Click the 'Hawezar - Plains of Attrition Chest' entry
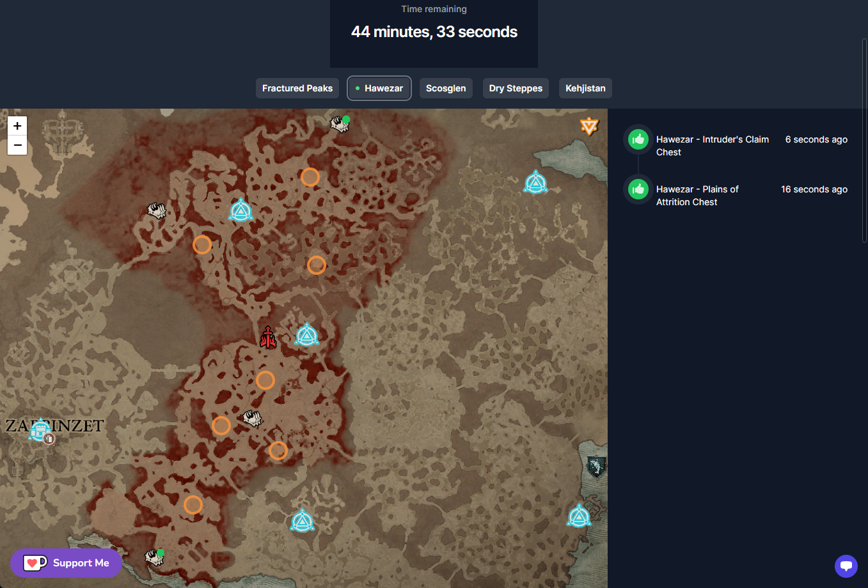868x588 pixels. point(697,196)
